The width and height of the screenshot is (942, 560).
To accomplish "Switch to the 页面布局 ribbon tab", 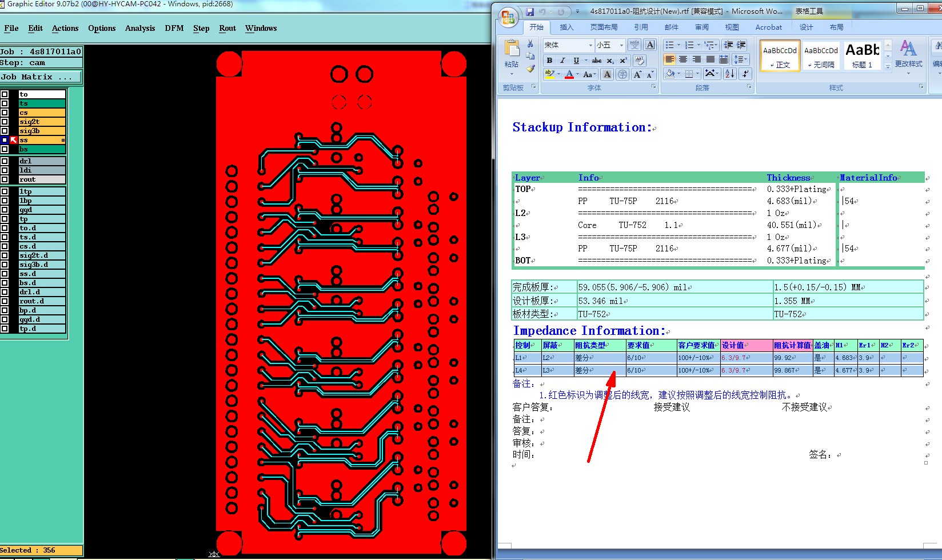I will [x=604, y=27].
